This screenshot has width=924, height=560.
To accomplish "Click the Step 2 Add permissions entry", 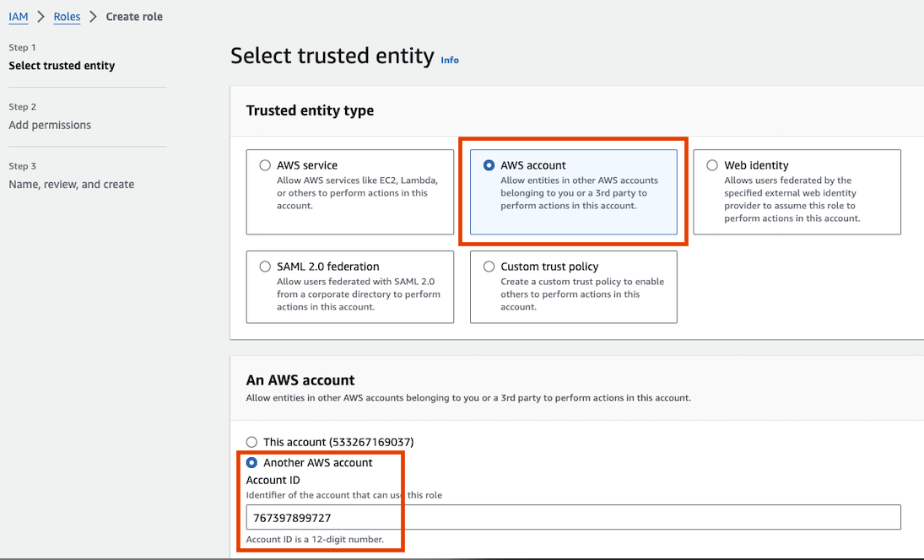I will tap(50, 125).
